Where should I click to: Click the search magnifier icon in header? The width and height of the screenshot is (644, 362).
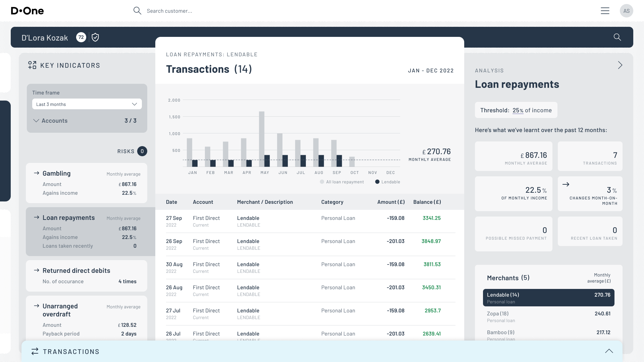coord(137,11)
